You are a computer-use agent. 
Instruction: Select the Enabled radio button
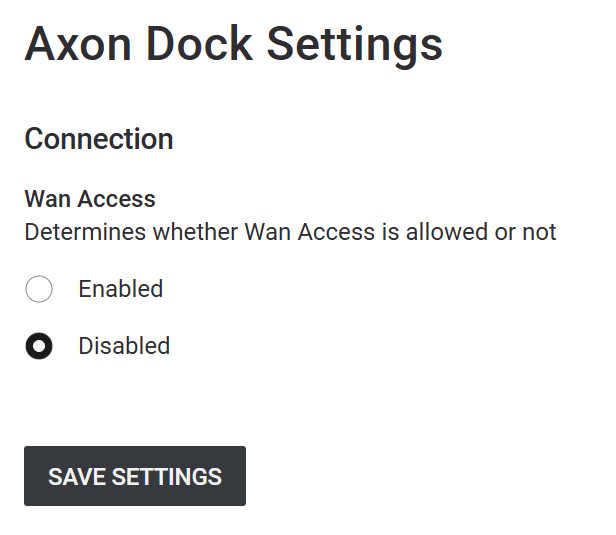pos(39,290)
